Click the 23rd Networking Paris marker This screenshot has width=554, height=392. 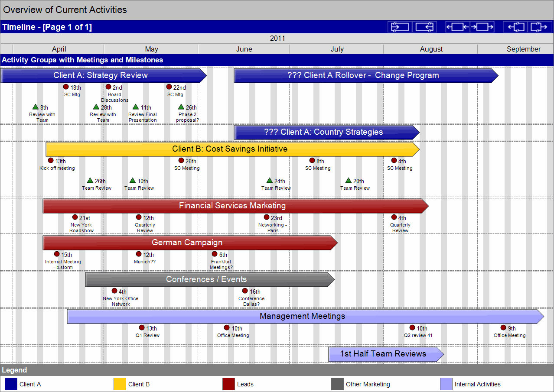tap(267, 217)
